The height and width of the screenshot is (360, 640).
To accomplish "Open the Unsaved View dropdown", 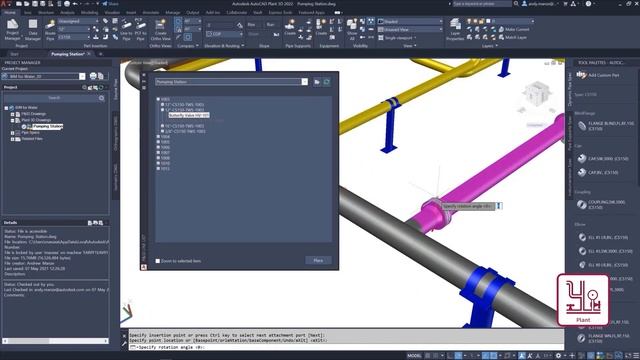I will (x=410, y=29).
